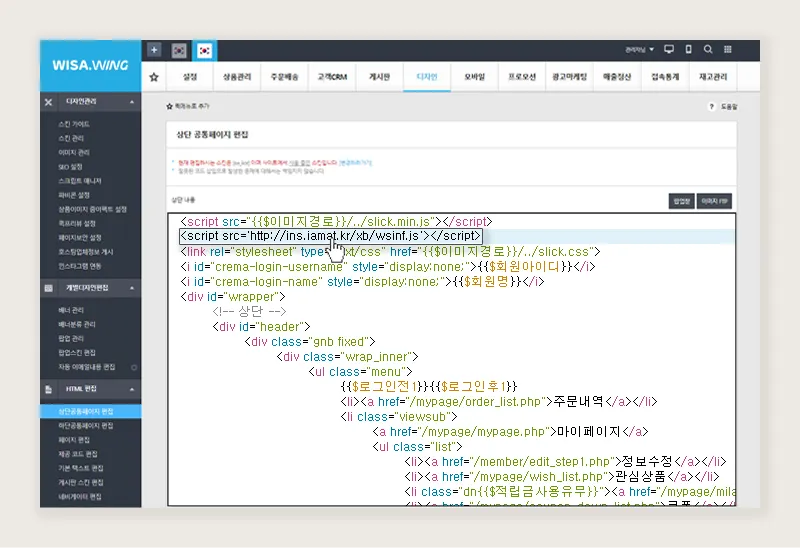The height and width of the screenshot is (548, 800).
Task: Select the 디자인 menu tab
Action: (x=427, y=77)
